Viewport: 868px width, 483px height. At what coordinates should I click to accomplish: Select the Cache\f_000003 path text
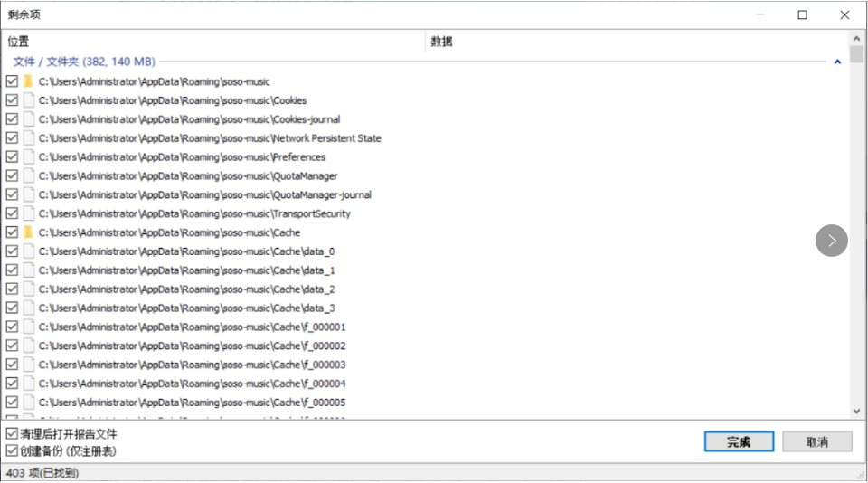pos(192,364)
